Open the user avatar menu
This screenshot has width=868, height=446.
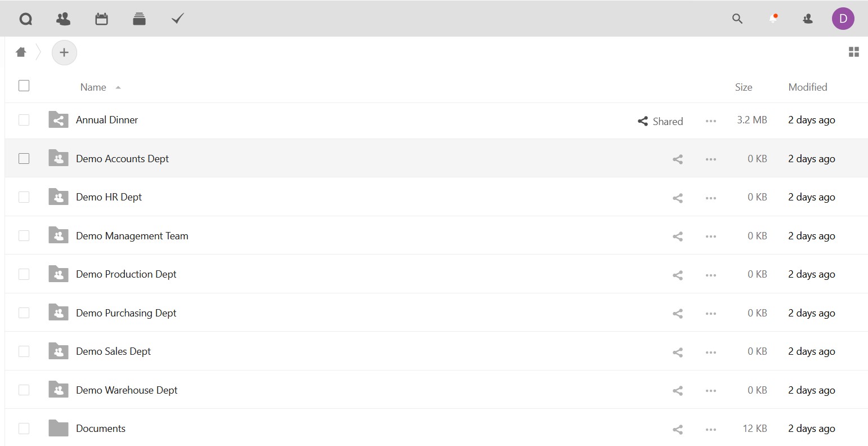coord(843,19)
